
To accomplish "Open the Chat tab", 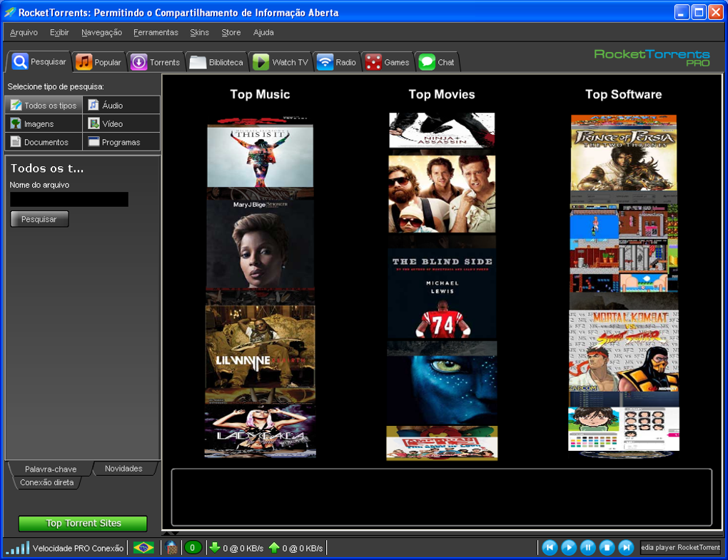I will click(436, 62).
